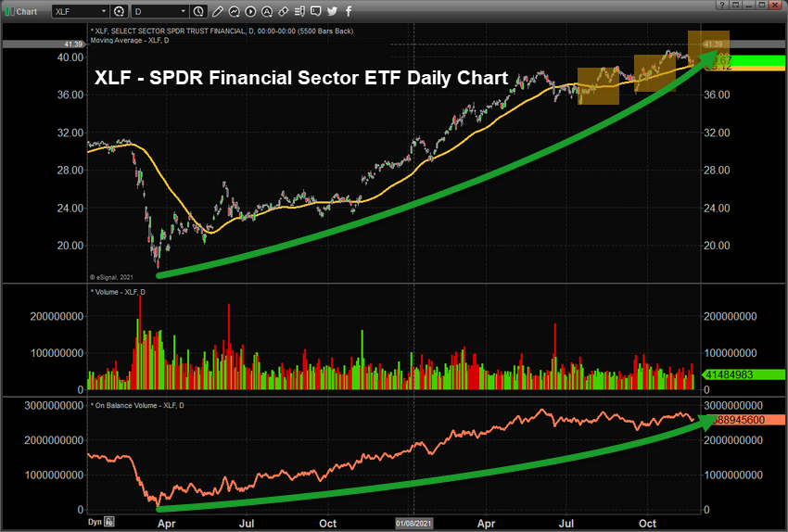
Task: Click the link windows chain icon
Action: pos(284,11)
